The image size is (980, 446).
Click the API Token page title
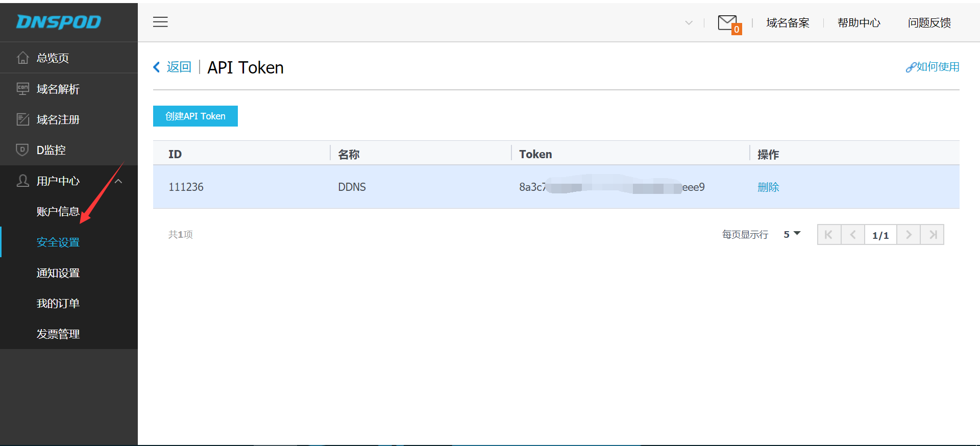[246, 67]
